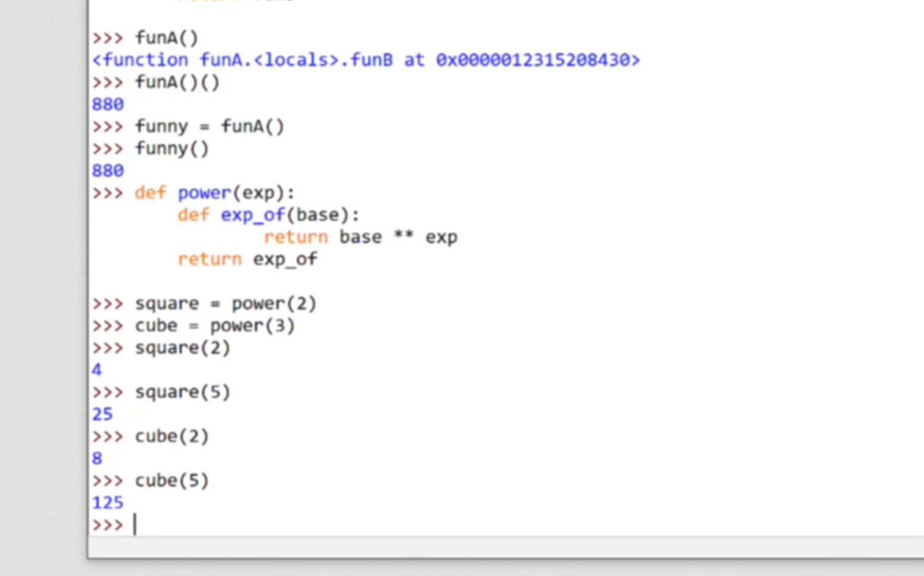Click the first 880 output under funA()()

(107, 105)
